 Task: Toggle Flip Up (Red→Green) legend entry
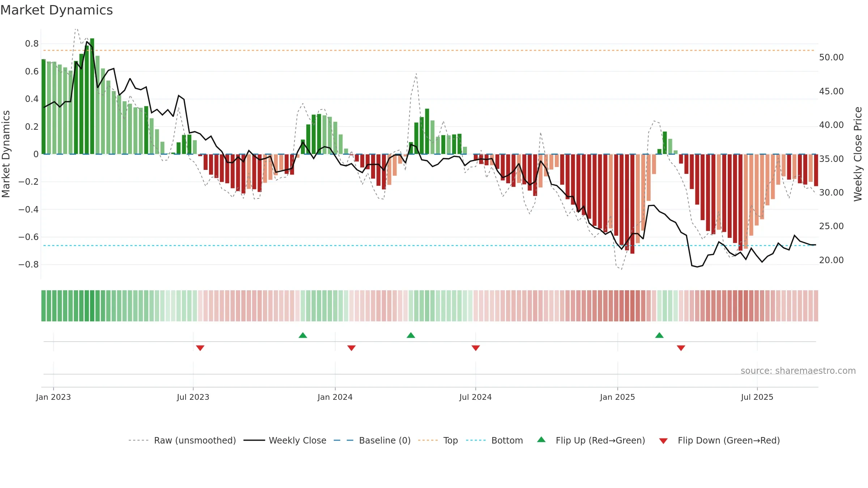click(x=591, y=440)
